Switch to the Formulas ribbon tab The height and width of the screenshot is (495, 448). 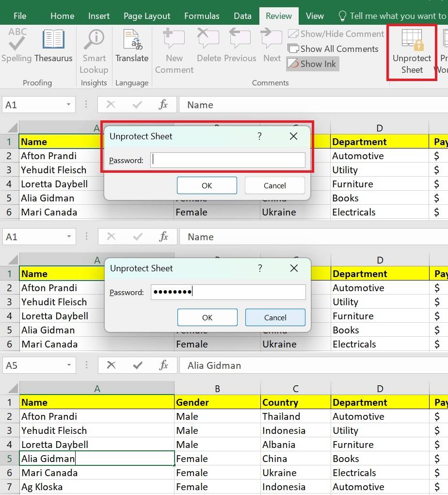(x=202, y=16)
